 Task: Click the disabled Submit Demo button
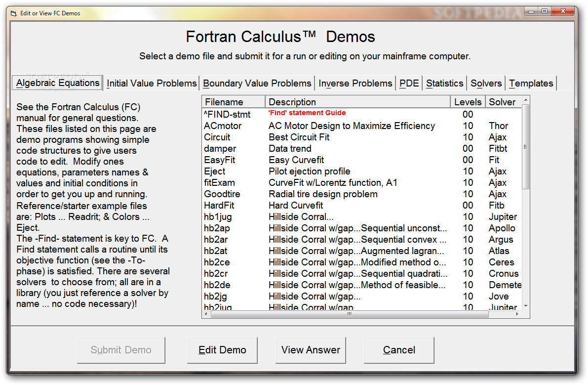pos(121,350)
